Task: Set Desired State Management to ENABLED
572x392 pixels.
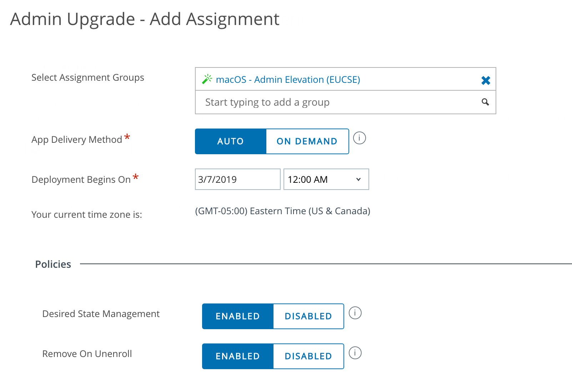Action: (238, 316)
